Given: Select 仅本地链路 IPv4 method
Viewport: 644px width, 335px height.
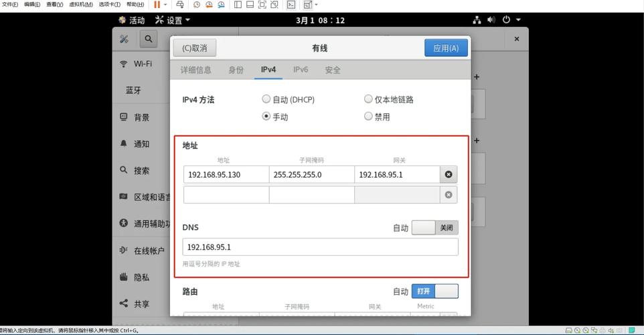Looking at the screenshot, I should (389, 99).
